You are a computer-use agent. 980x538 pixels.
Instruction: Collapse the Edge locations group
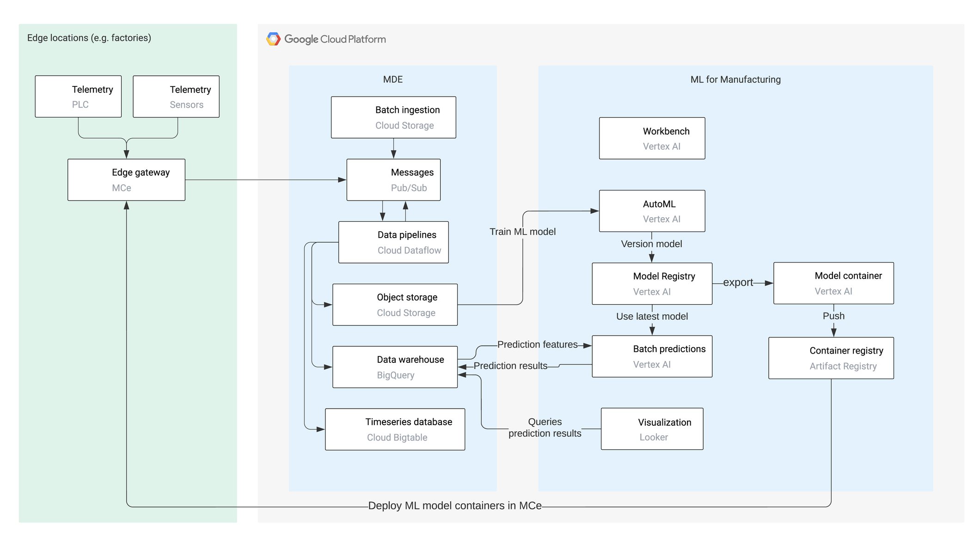pos(89,38)
